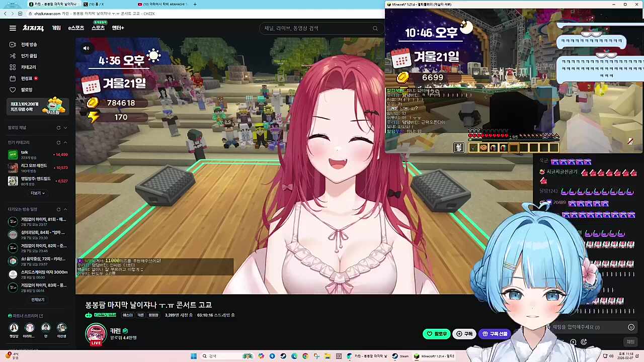Open Steam from the Windows taskbar
Image resolution: width=644 pixels, height=362 pixels.
click(400, 356)
